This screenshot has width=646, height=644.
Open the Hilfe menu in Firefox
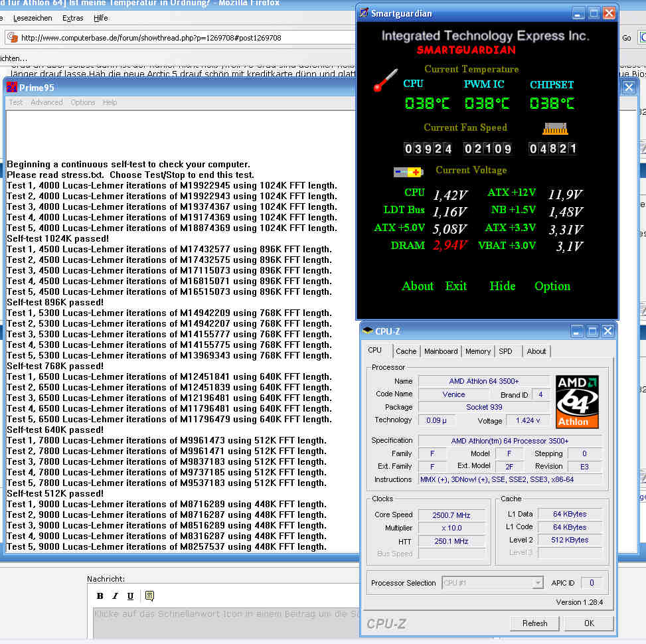(x=100, y=18)
